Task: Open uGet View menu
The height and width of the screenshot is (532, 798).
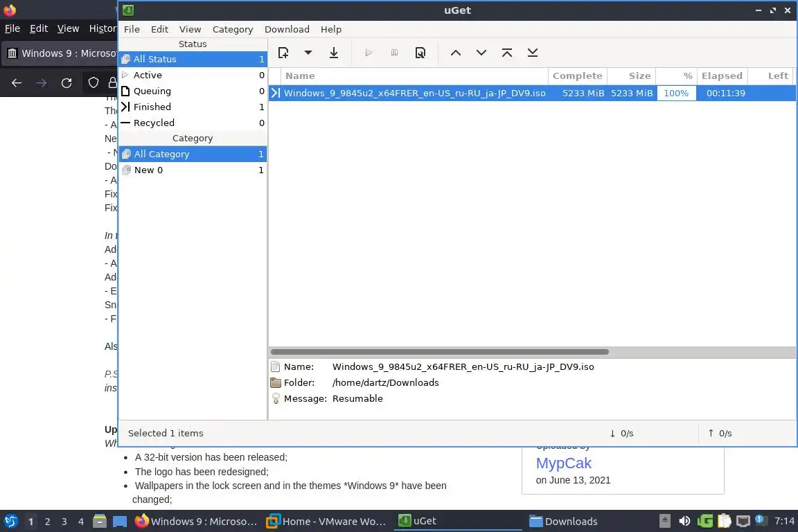Action: (190, 30)
